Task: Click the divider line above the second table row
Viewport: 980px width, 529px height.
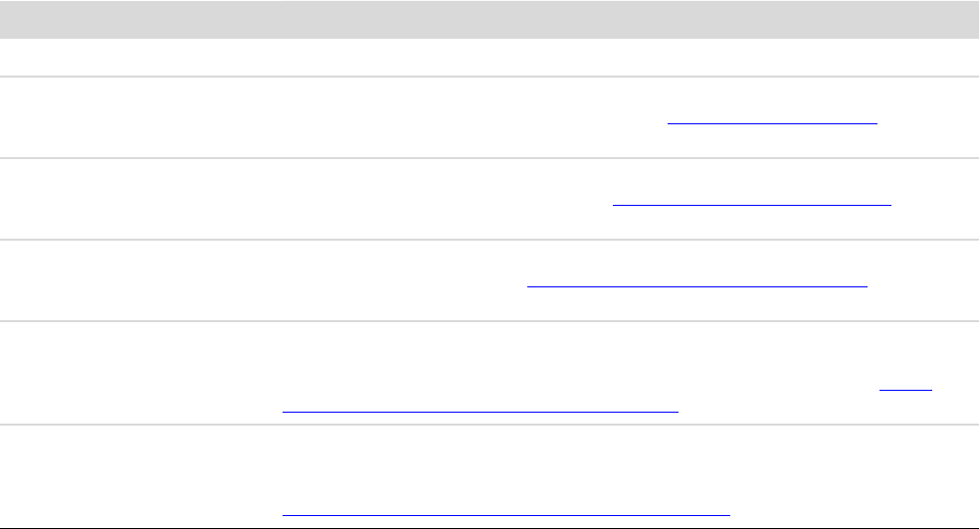Action: click(490, 77)
